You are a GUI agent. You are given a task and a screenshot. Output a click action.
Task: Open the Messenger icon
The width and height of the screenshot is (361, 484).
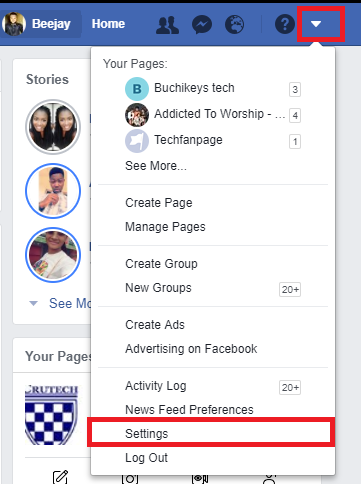(x=202, y=24)
